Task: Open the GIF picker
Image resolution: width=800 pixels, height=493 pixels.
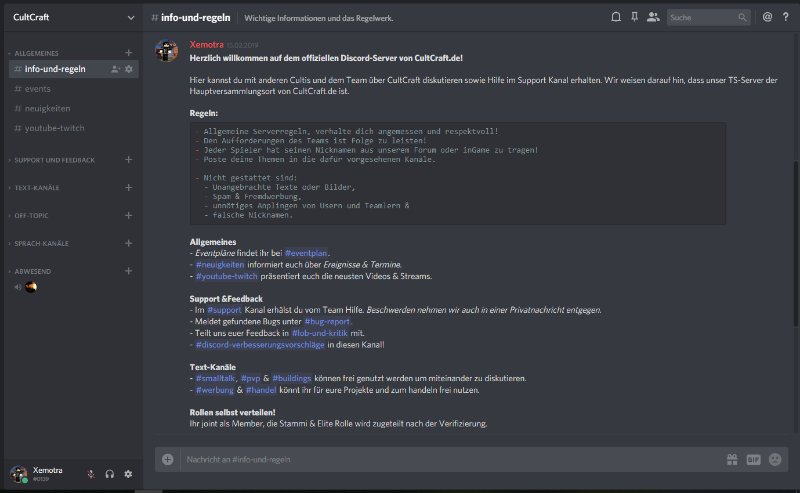Action: [753, 460]
